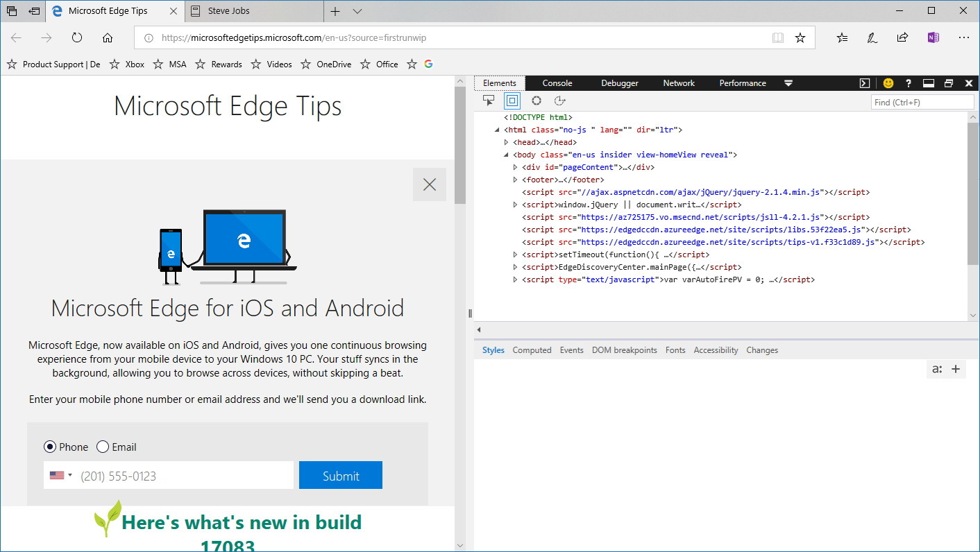
Task: Undock DevTools into separate window
Action: [x=949, y=83]
